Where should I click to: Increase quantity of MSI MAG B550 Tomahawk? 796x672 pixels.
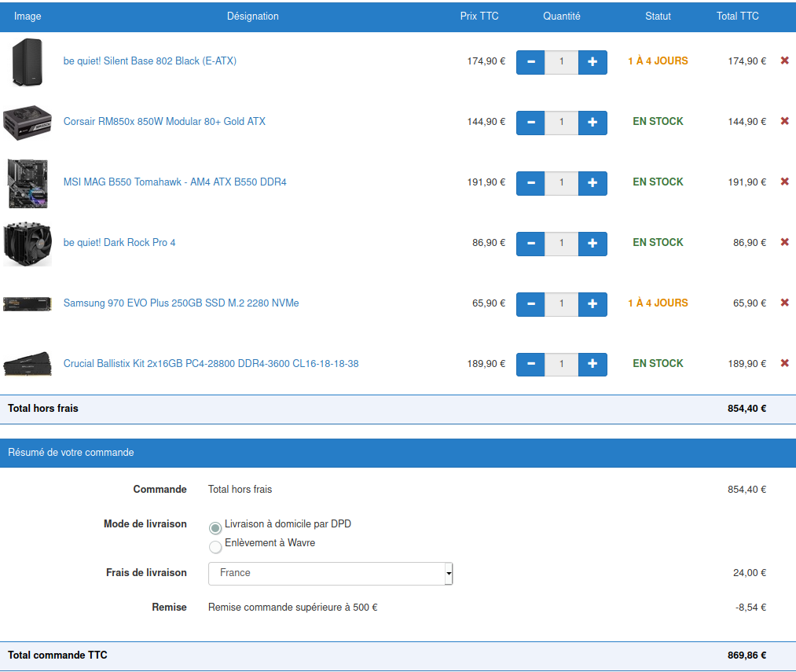(592, 183)
